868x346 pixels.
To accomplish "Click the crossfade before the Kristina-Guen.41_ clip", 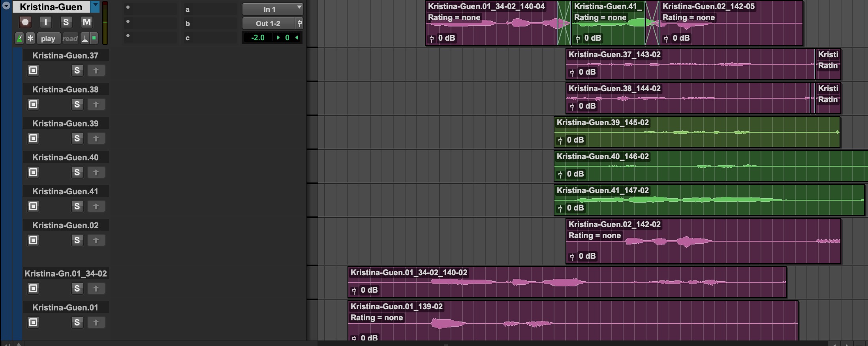I will pyautogui.click(x=564, y=23).
